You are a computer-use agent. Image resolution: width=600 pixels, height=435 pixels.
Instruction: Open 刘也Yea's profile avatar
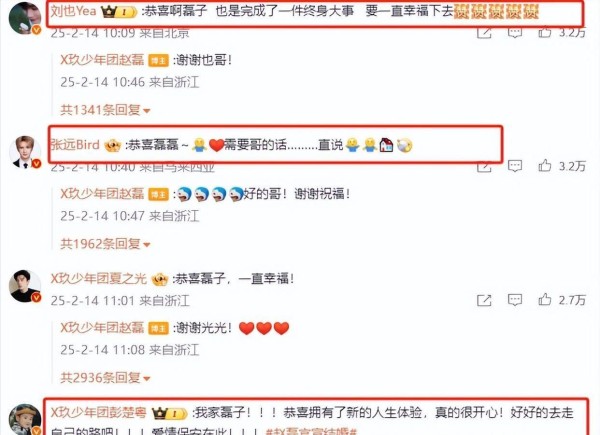25,18
